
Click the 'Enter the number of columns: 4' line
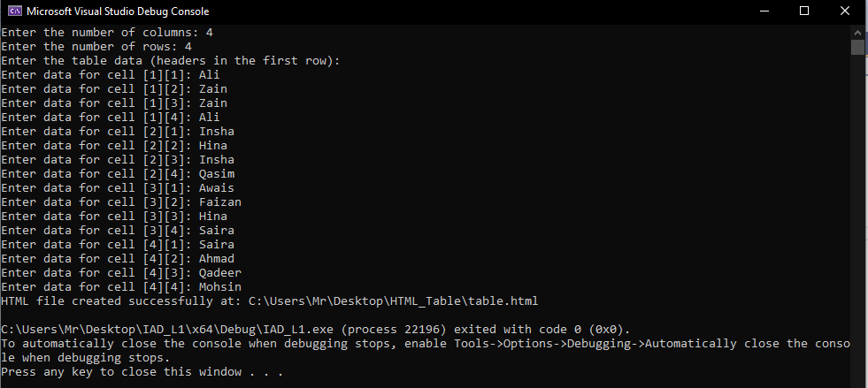click(107, 33)
